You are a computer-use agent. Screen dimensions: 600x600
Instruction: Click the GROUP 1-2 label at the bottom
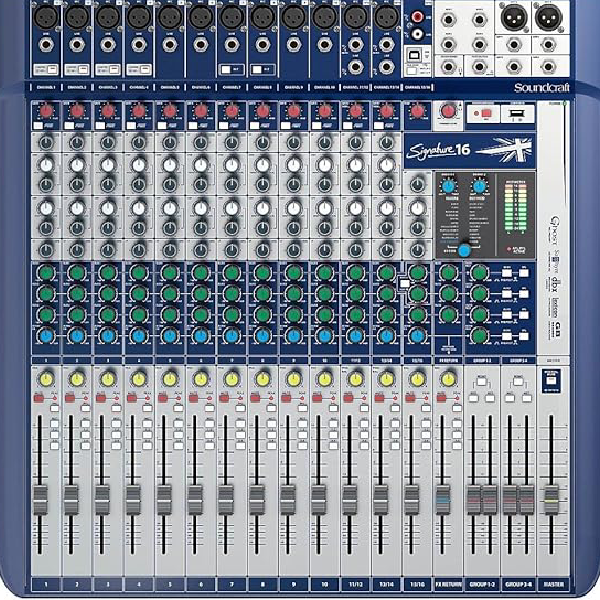point(482,584)
